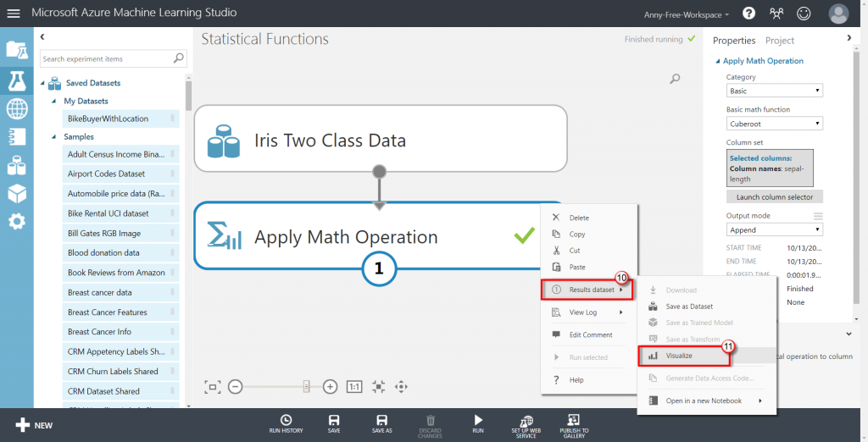The image size is (868, 442).
Task: Select the Iris Two Class Data module
Action: coord(381,138)
